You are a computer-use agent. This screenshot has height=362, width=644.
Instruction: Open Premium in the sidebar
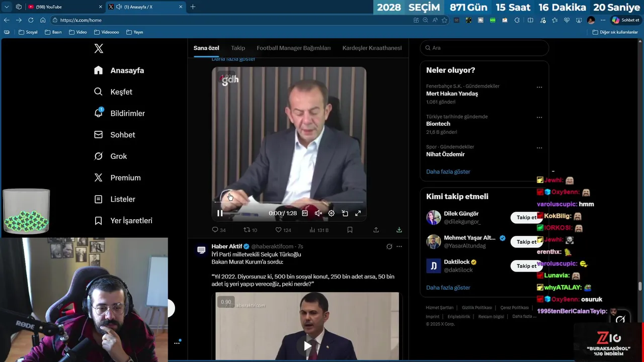point(117,177)
